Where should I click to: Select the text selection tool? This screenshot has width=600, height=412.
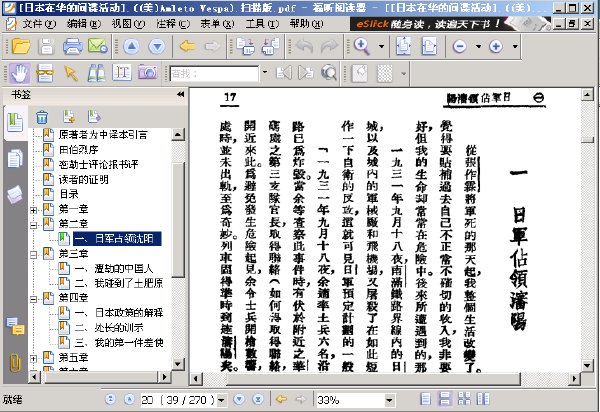(x=122, y=73)
